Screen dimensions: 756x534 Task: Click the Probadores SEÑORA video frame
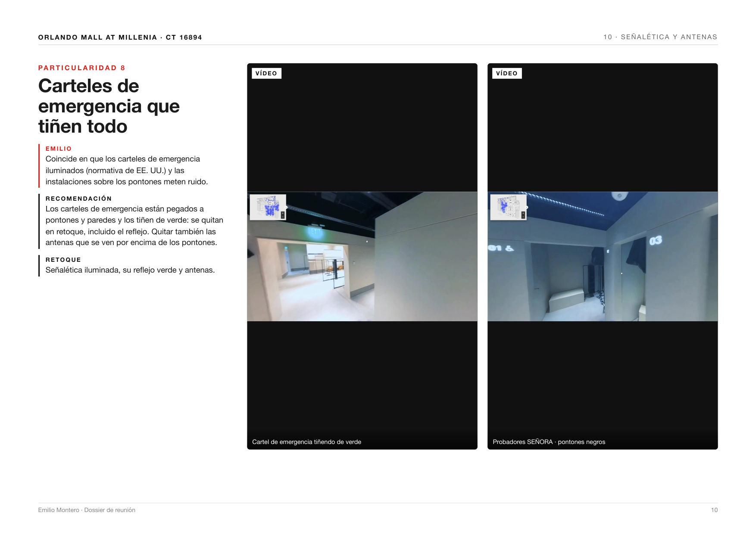603,256
